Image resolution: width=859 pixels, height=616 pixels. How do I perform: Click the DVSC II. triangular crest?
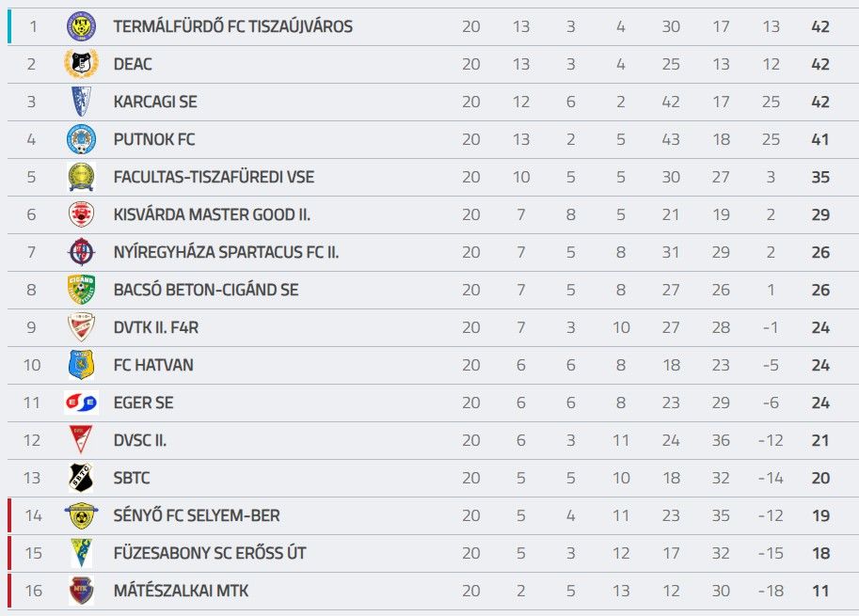[x=81, y=440]
